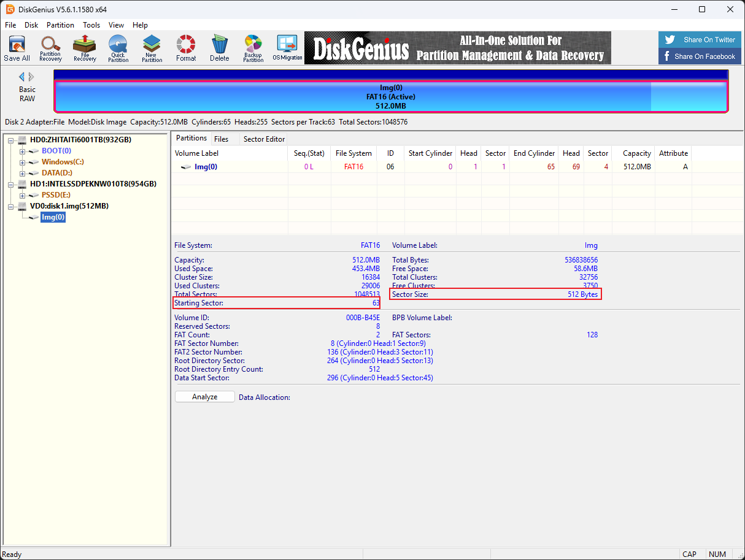
Task: Expand the Windows(C:) partition node
Action: pyautogui.click(x=23, y=162)
